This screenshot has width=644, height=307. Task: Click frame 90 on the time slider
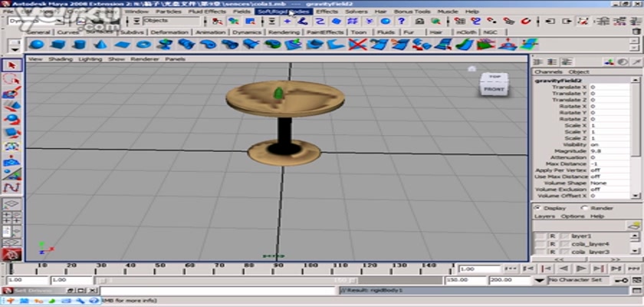pyautogui.click(x=275, y=267)
